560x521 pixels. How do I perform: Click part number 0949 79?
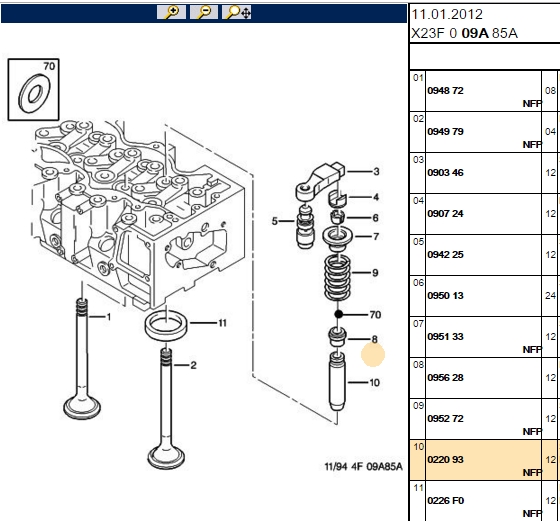tap(445, 132)
